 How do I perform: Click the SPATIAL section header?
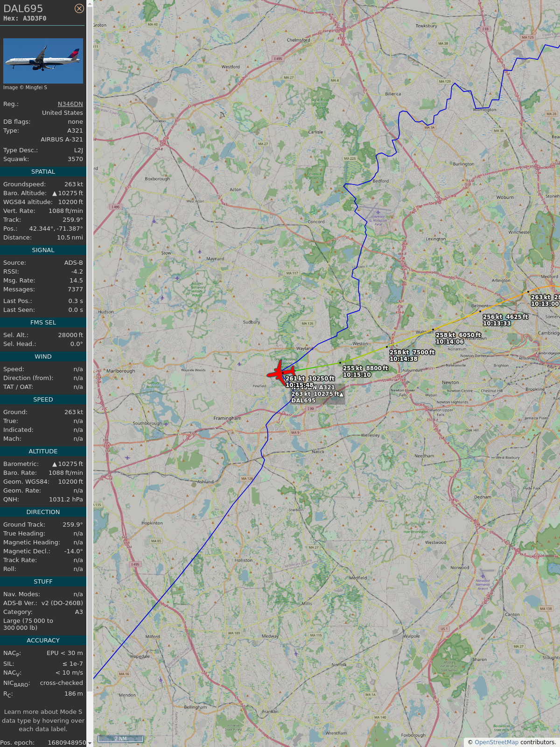(43, 172)
